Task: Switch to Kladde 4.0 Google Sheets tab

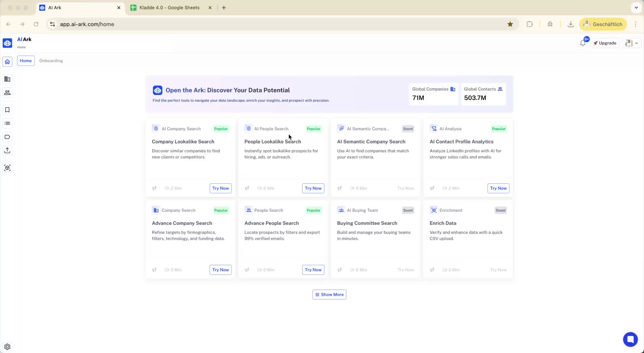Action: (x=169, y=8)
